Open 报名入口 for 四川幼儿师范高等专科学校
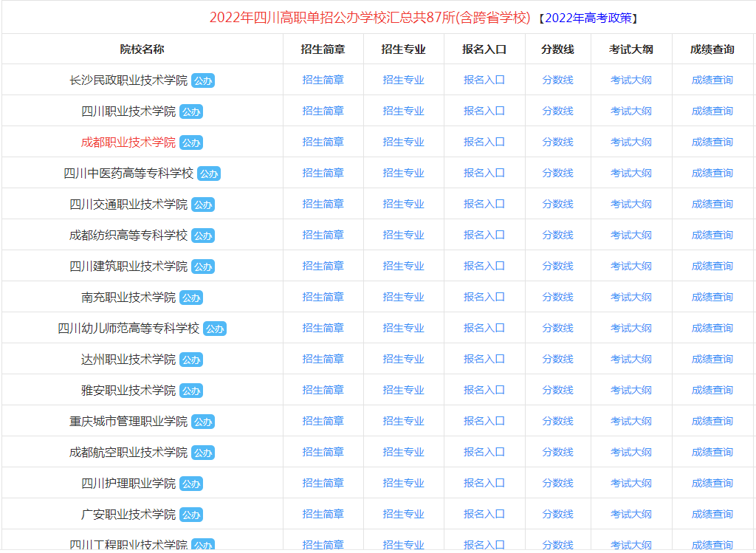 coord(484,329)
